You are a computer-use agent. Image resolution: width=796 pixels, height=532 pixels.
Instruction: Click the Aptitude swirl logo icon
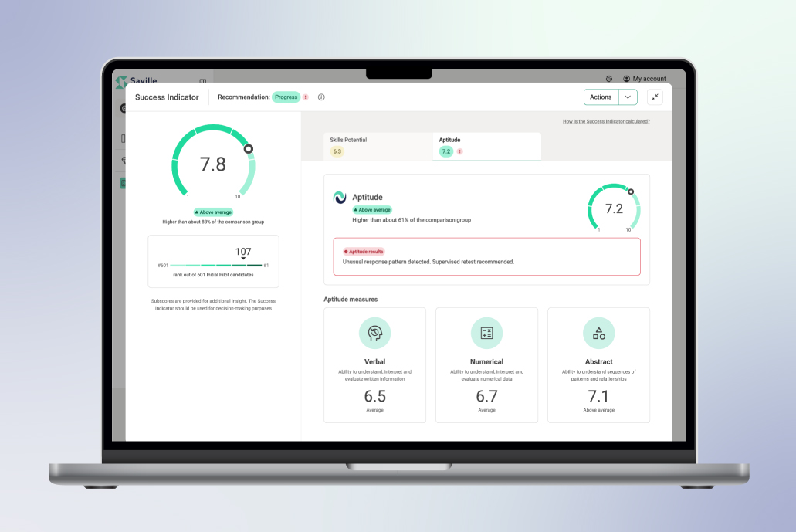tap(340, 197)
